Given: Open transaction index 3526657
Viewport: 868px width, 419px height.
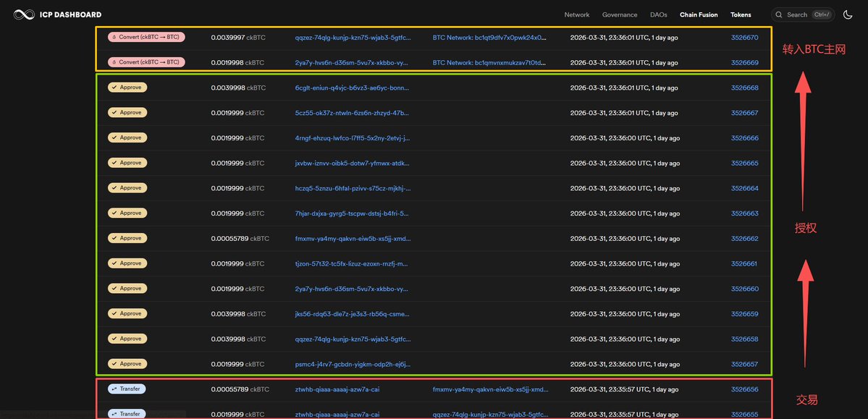Looking at the screenshot, I should pyautogui.click(x=744, y=364).
